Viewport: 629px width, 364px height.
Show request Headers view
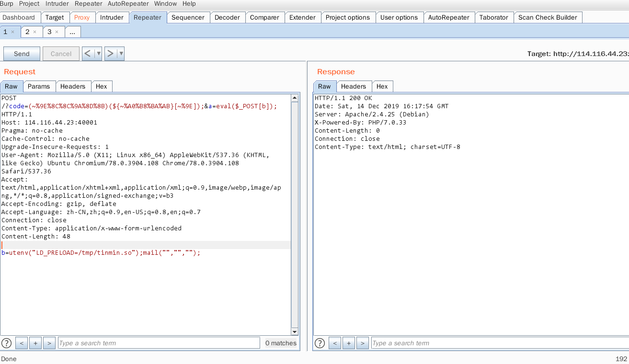[73, 86]
